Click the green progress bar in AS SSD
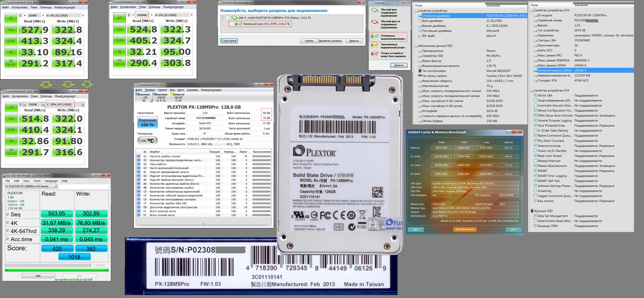Viewport: 644px width, 298px height. (x=57, y=270)
